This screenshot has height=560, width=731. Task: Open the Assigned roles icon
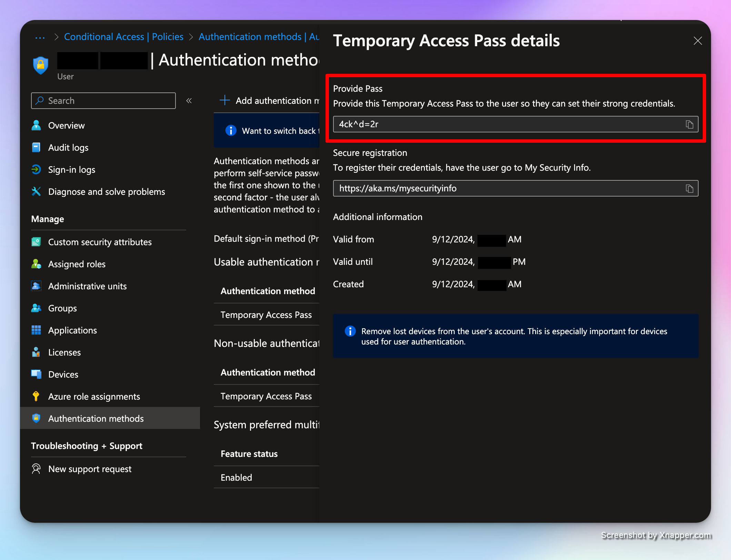pyautogui.click(x=36, y=264)
